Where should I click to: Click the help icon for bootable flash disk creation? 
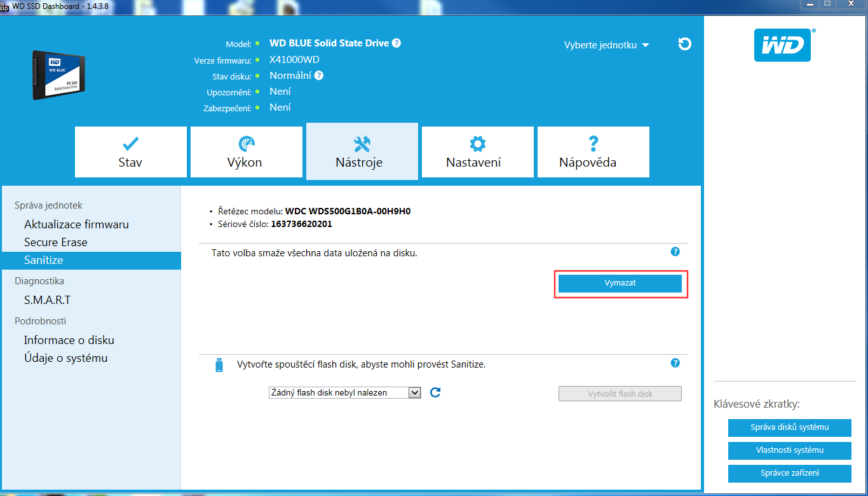pyautogui.click(x=675, y=363)
